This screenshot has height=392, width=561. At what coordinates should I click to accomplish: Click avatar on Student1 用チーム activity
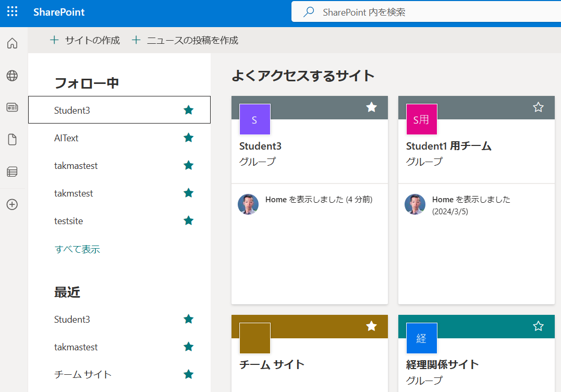414,204
